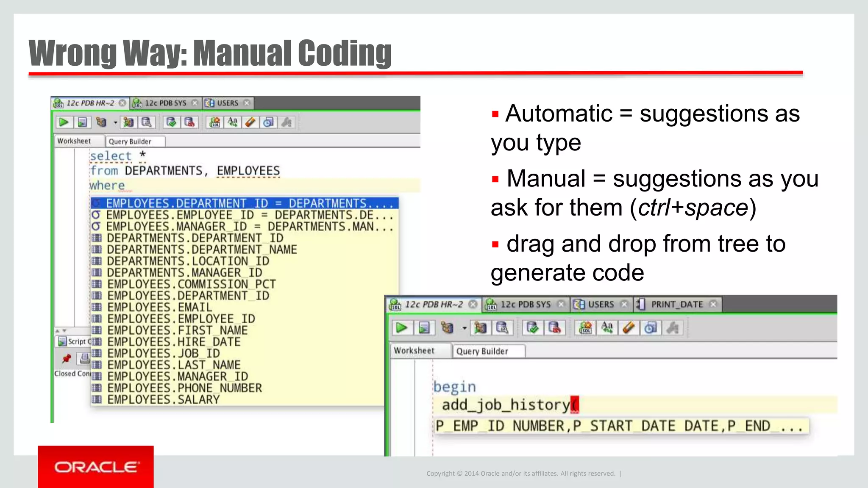Viewport: 868px width, 488px height.
Task: Clear the lower worksheet with eraser icon
Action: click(629, 328)
